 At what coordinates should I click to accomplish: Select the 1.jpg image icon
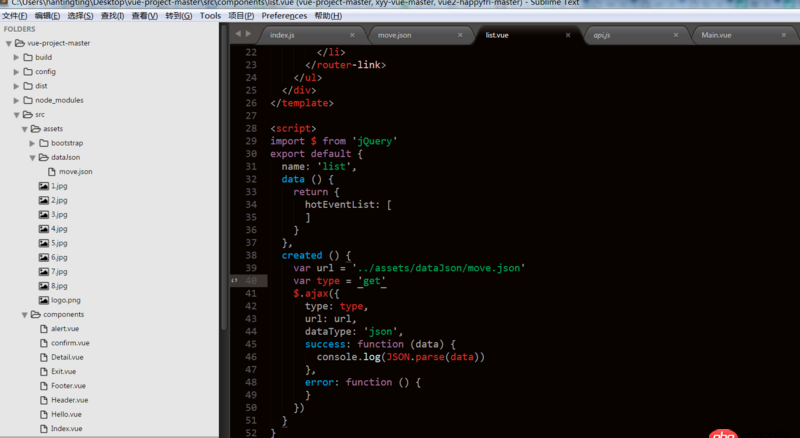[x=44, y=186]
